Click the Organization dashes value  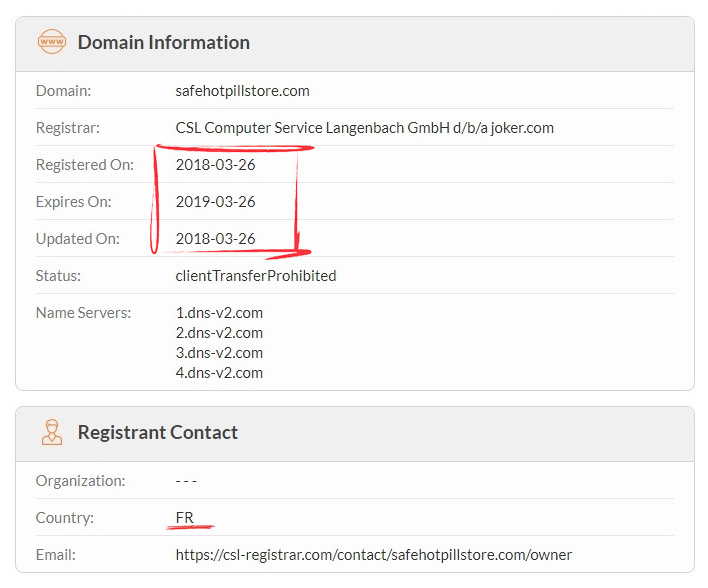pos(186,481)
